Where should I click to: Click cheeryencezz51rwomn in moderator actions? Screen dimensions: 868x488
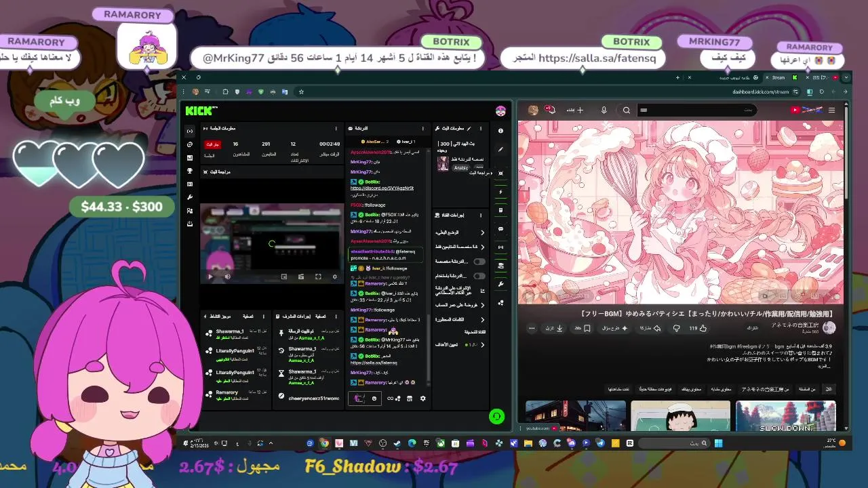pyautogui.click(x=313, y=398)
